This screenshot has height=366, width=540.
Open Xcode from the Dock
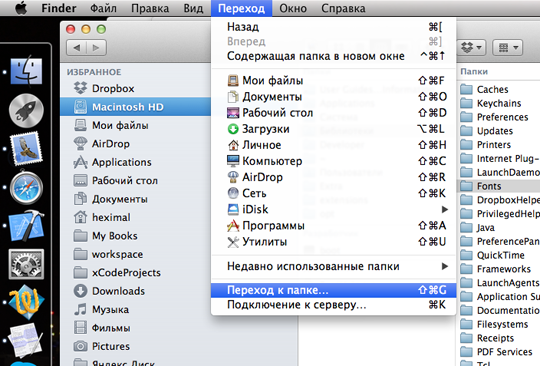26,226
